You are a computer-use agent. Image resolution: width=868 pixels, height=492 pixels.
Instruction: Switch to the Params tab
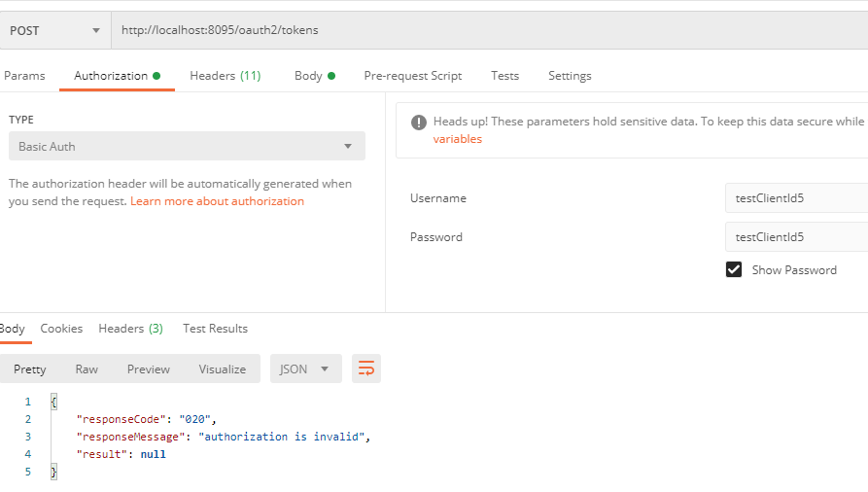24,76
